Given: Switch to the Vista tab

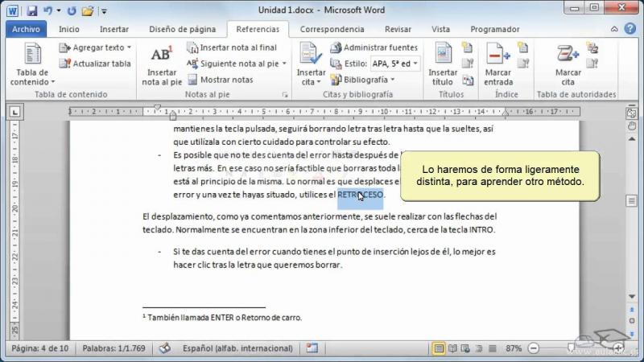Looking at the screenshot, I should click(440, 29).
